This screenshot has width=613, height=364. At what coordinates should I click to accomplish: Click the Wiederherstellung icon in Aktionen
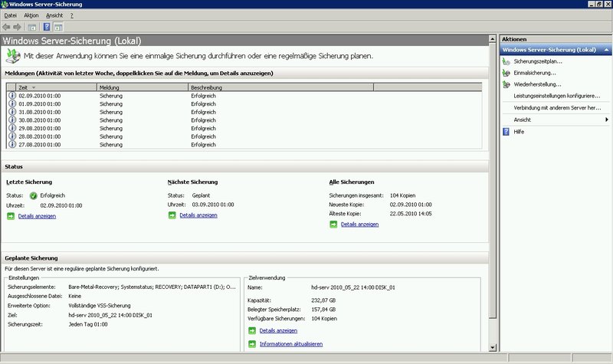pyautogui.click(x=506, y=84)
